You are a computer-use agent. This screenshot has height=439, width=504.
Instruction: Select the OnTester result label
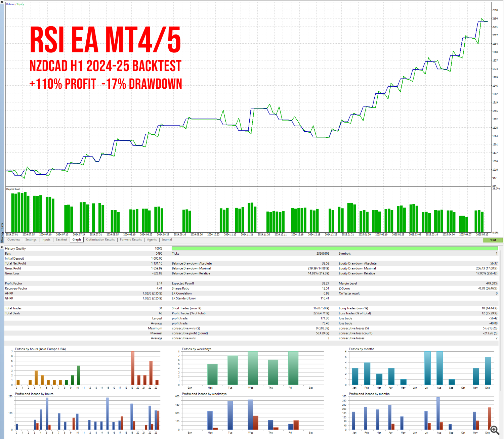coord(349,293)
